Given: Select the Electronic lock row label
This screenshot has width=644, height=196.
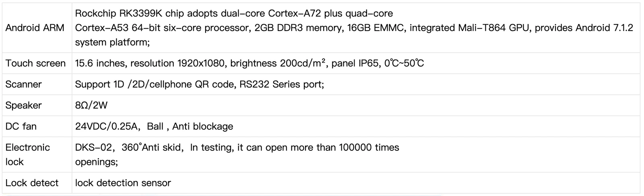Looking at the screenshot, I should (x=27, y=154).
